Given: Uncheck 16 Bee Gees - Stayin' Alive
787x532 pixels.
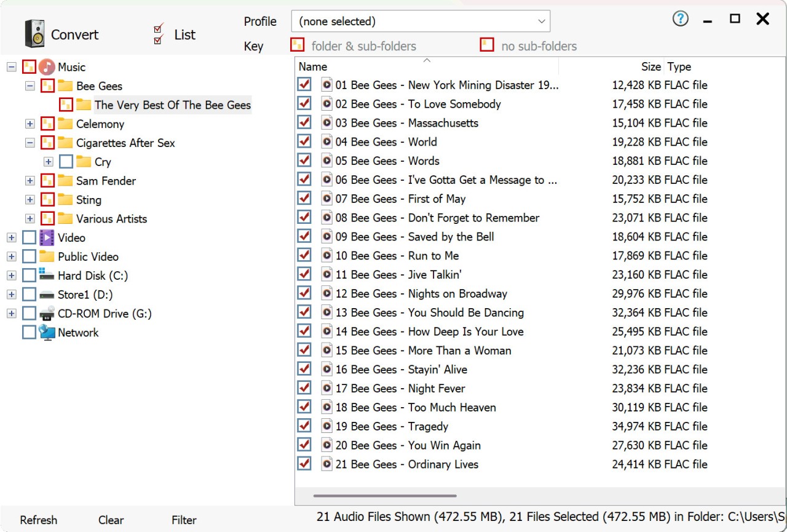Looking at the screenshot, I should (304, 369).
